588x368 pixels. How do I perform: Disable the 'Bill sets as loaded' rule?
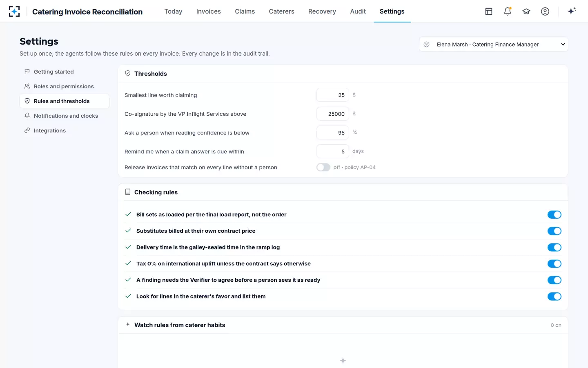tap(555, 215)
